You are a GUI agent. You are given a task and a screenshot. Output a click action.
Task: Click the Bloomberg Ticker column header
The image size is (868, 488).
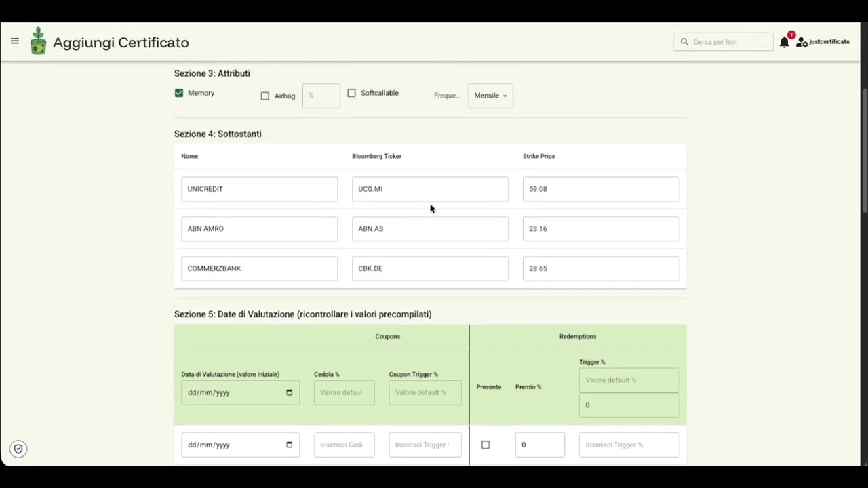[377, 156]
